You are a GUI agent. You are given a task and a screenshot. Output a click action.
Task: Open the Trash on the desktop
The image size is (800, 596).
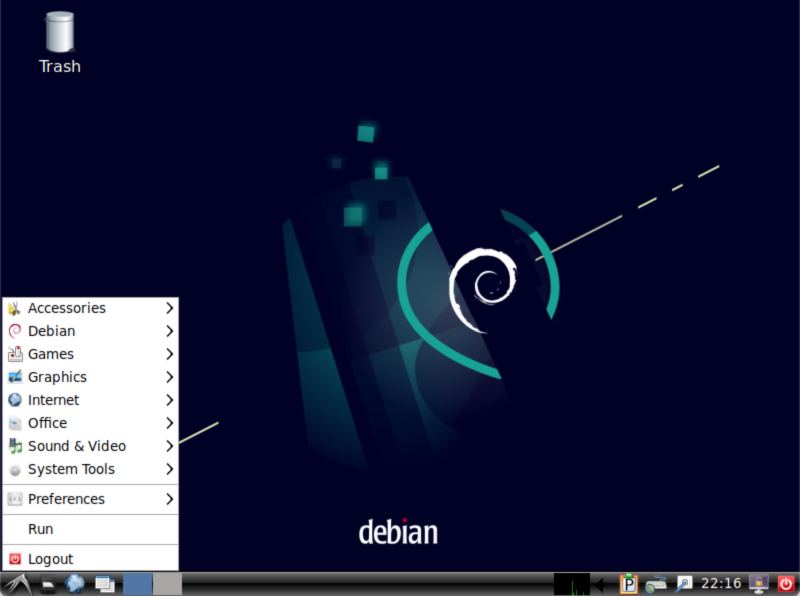(x=59, y=35)
